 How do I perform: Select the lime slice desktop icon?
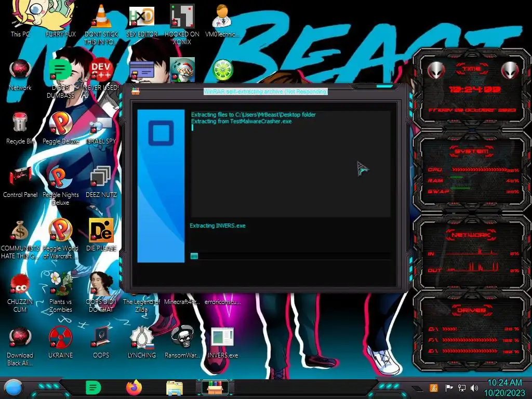[222, 70]
